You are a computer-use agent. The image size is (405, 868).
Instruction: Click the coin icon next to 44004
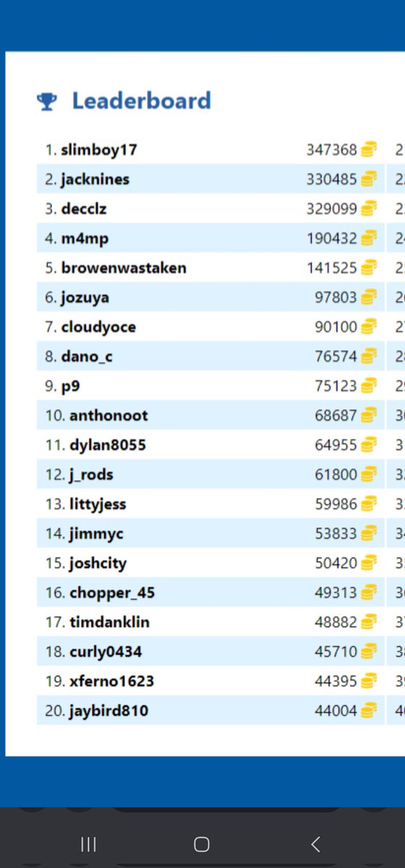tap(369, 710)
